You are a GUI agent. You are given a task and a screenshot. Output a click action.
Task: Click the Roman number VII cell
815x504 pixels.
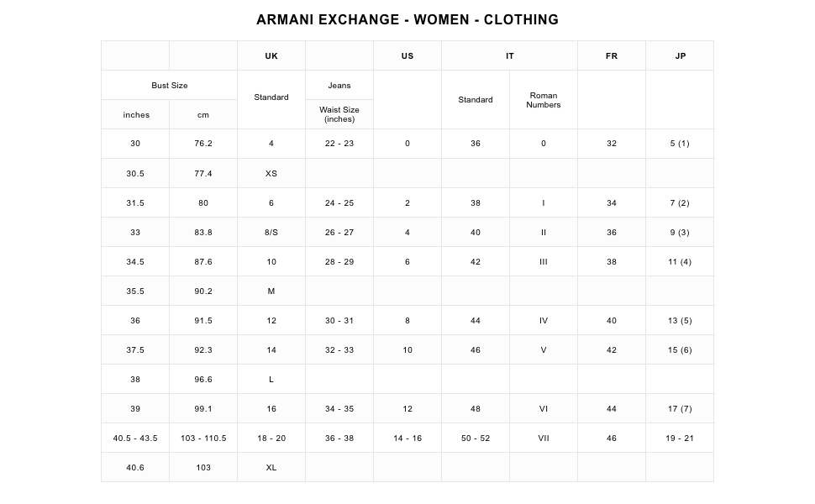click(x=543, y=438)
